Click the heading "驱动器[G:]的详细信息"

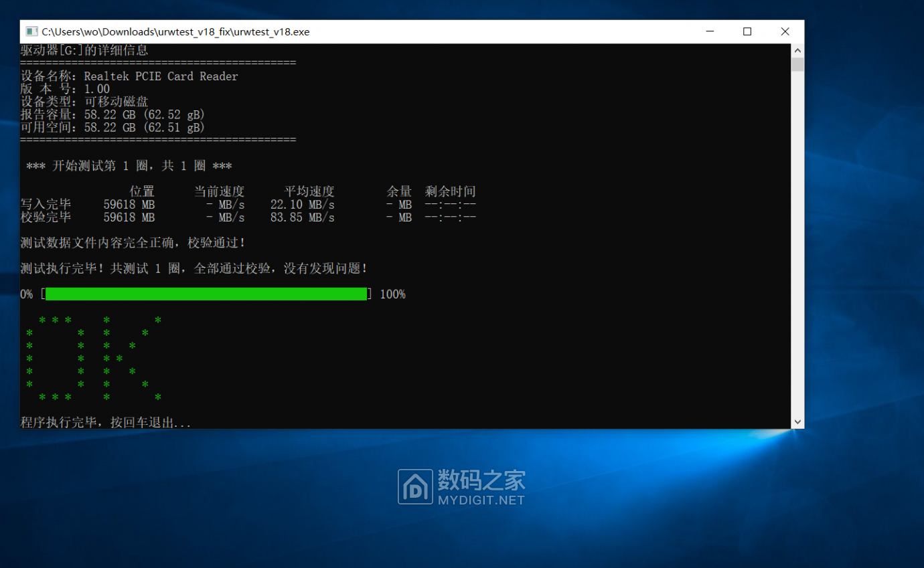click(84, 50)
